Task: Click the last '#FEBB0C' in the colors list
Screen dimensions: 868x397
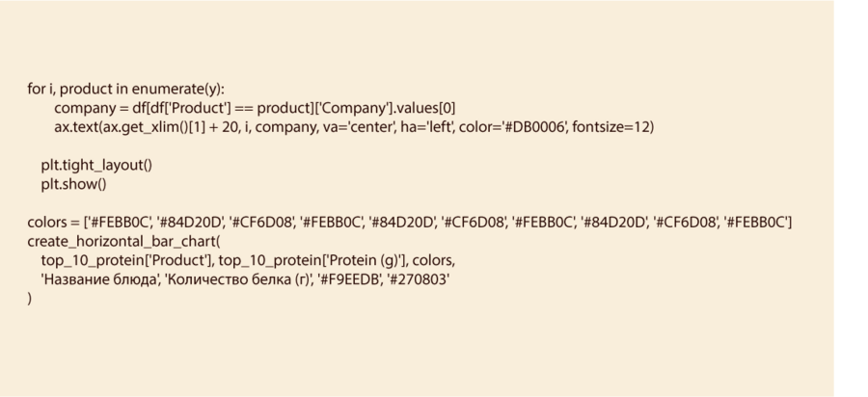Action: coord(755,224)
